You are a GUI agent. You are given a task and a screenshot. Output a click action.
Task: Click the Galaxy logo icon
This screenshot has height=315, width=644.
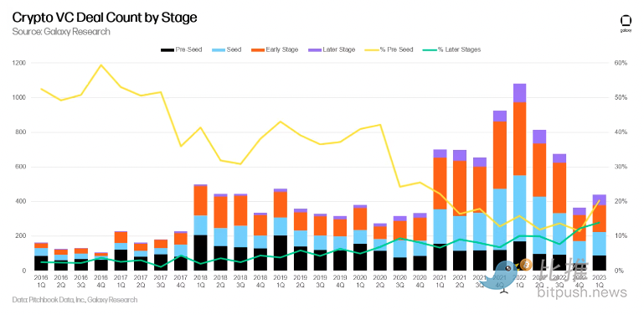(x=626, y=23)
